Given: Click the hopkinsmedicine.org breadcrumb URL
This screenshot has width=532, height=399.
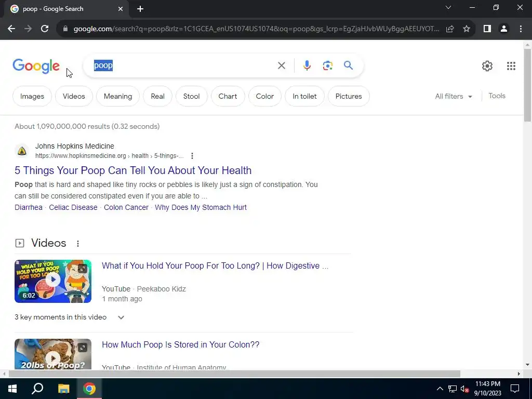Looking at the screenshot, I should [x=109, y=156].
